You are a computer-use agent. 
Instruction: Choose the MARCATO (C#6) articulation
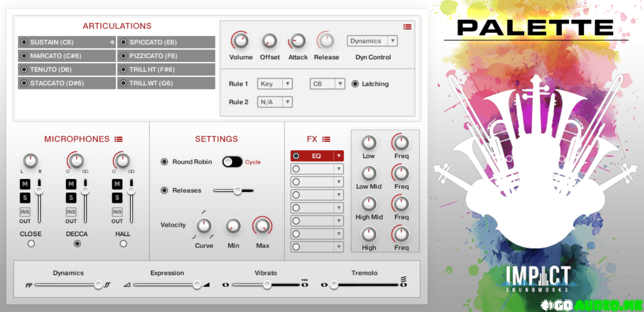[66, 56]
